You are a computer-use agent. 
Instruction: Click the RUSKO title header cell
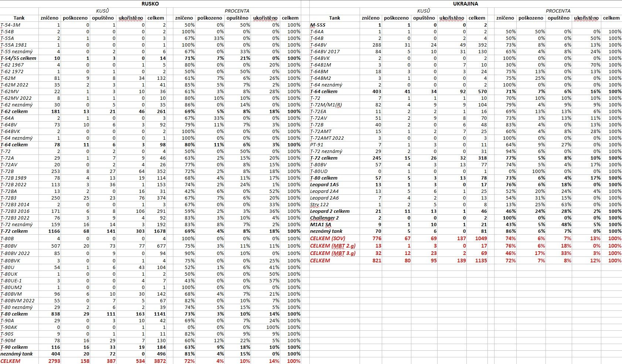click(x=150, y=4)
